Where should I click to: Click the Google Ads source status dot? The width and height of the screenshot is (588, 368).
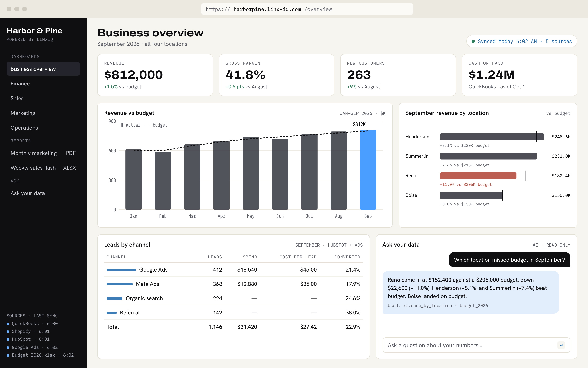pyautogui.click(x=8, y=348)
